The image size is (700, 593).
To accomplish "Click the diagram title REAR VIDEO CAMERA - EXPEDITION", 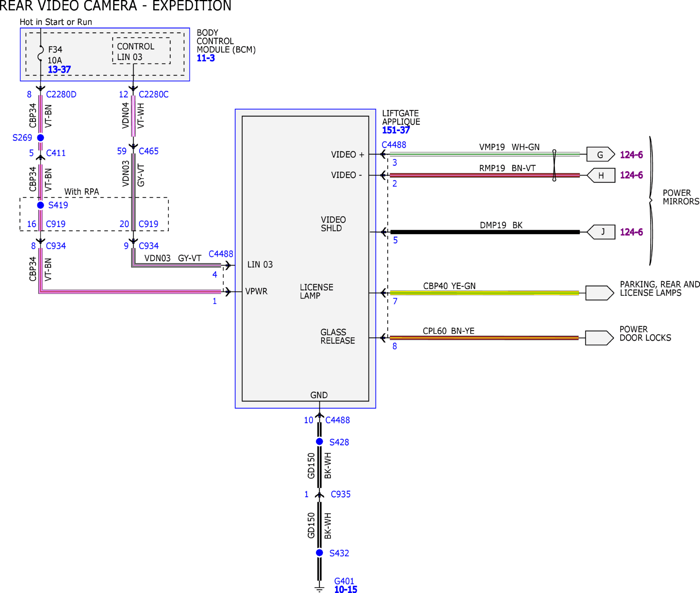I will [x=116, y=6].
